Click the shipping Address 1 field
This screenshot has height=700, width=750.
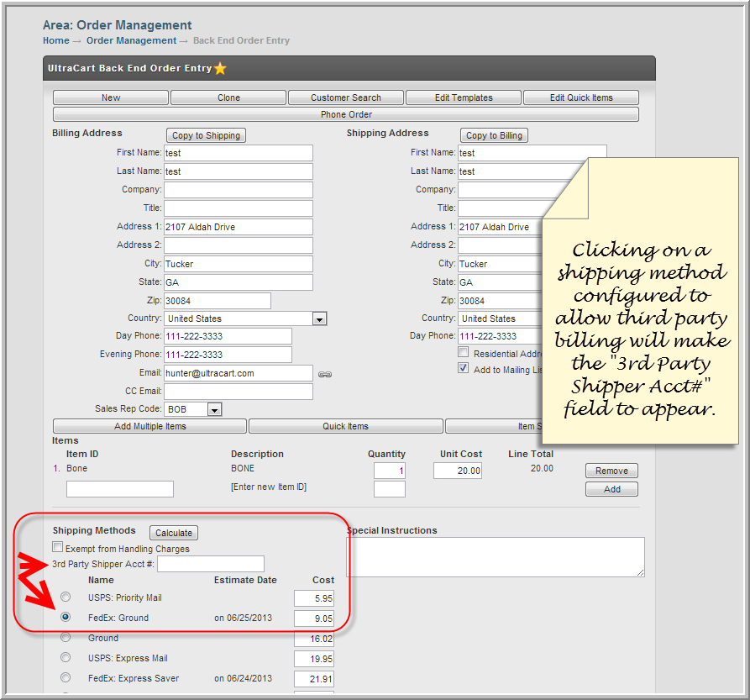[x=501, y=227]
